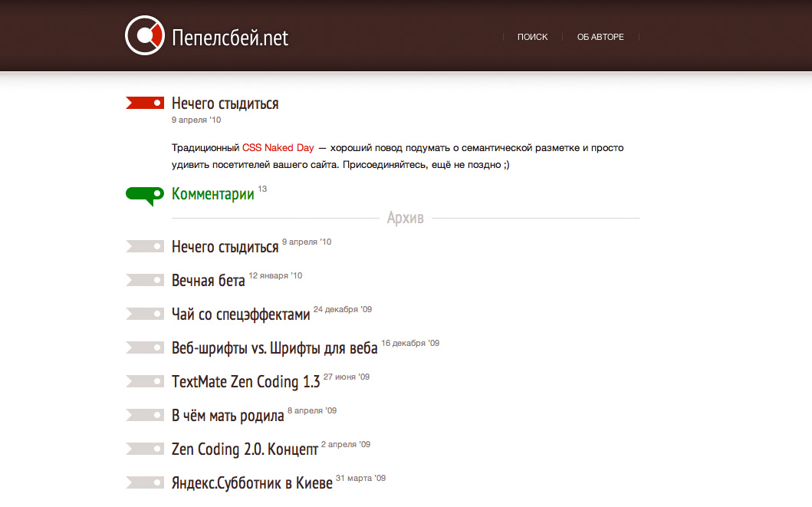Click gray tag icon next to В чём мать родила

pos(145,415)
